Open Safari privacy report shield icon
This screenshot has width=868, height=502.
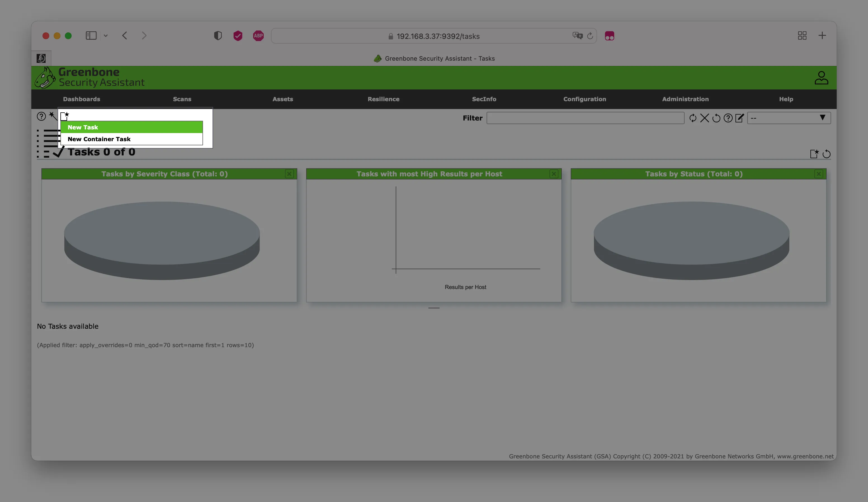pos(218,36)
